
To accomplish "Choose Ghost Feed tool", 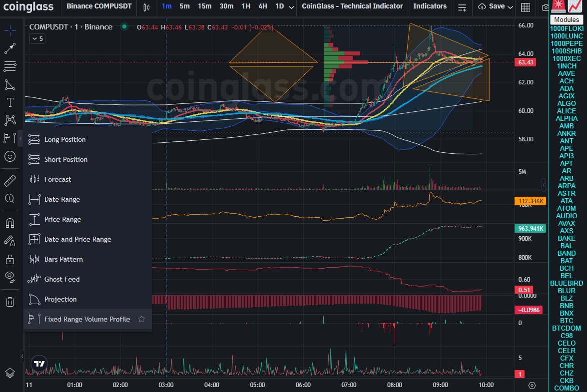I will 87,280.
